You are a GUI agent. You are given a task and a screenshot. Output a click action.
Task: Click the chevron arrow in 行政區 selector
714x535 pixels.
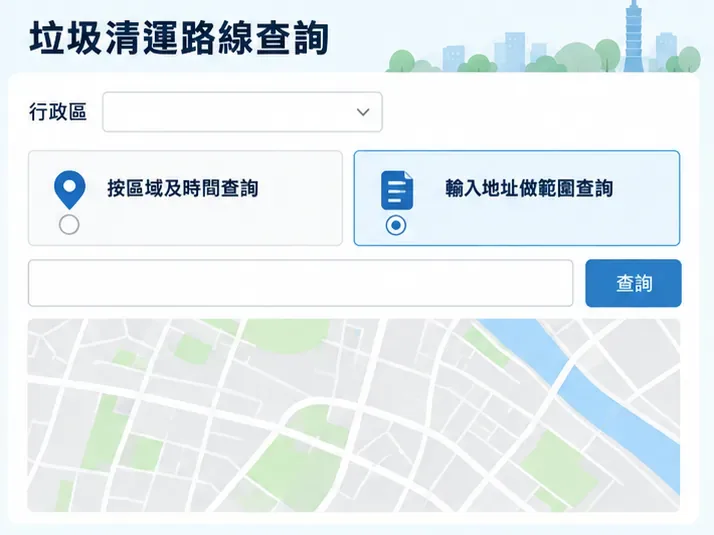click(363, 112)
